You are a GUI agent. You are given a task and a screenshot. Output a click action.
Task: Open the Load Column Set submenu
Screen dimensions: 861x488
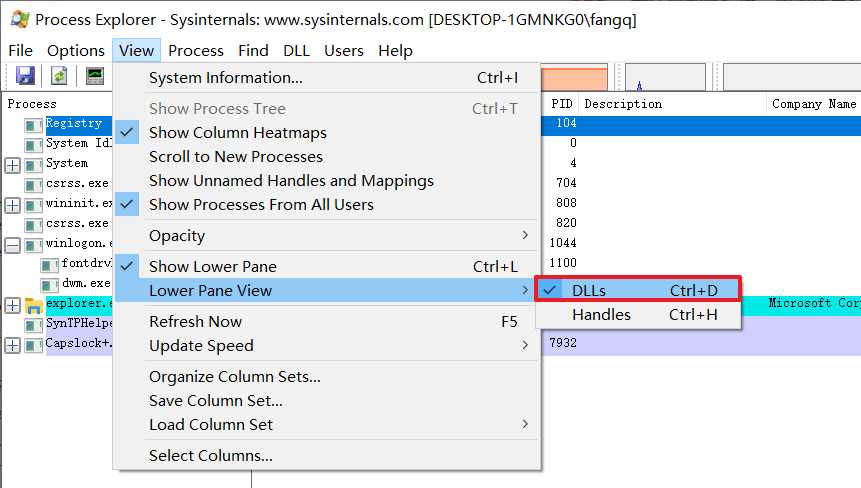tap(326, 424)
